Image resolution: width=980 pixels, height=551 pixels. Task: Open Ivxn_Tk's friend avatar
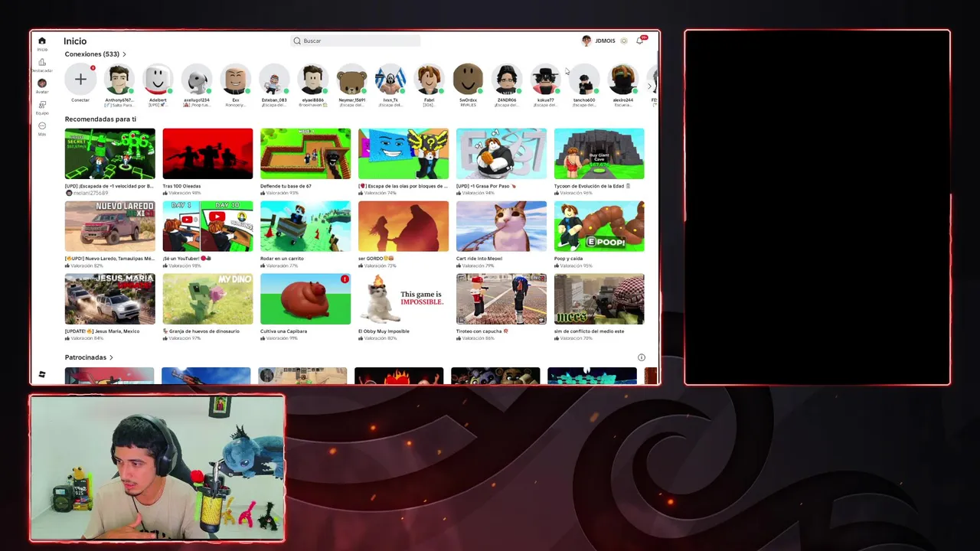(x=390, y=80)
